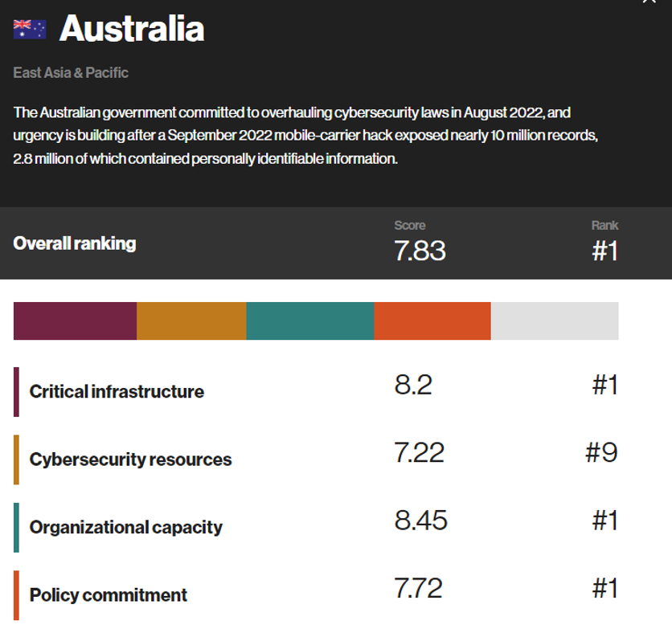This screenshot has width=672, height=633.
Task: Select the orange Policy commitment bar segment
Action: [x=432, y=321]
